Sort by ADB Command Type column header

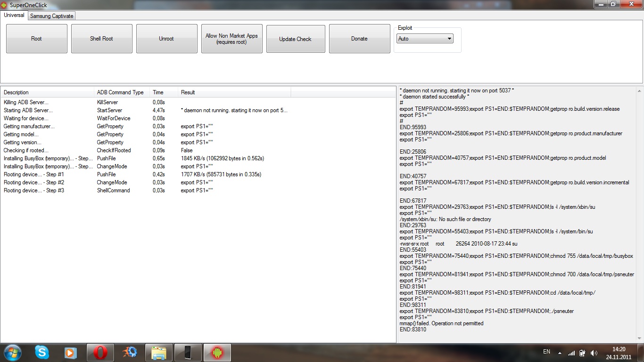(122, 92)
